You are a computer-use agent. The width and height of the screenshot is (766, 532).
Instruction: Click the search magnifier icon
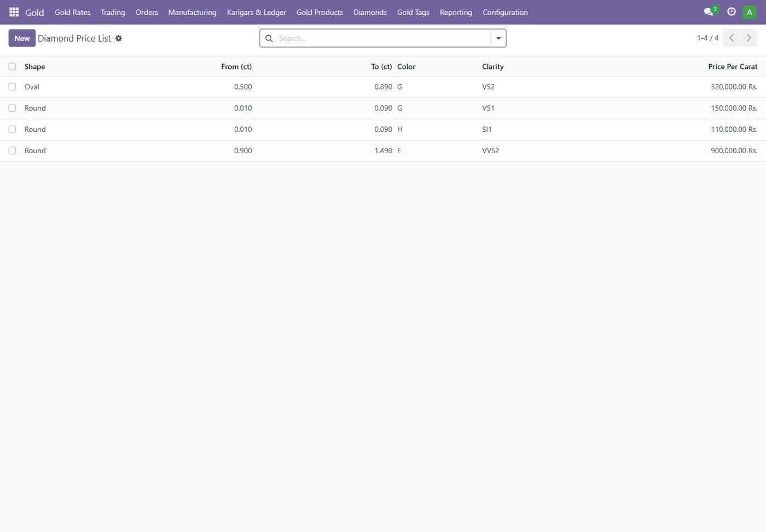click(269, 38)
